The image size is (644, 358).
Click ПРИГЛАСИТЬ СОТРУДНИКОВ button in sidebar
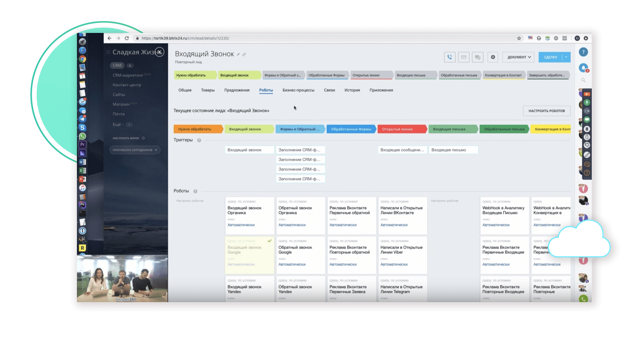point(135,150)
